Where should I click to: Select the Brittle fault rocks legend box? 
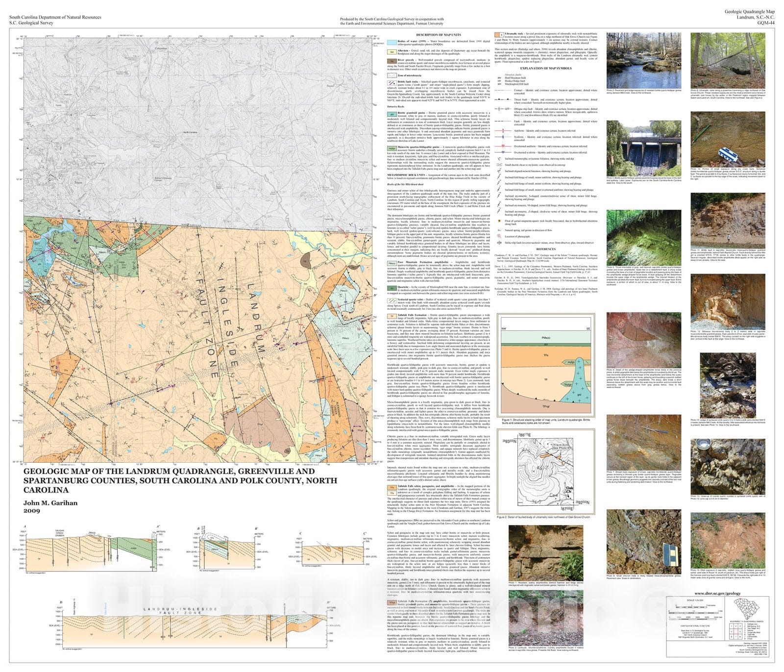coord(392,82)
